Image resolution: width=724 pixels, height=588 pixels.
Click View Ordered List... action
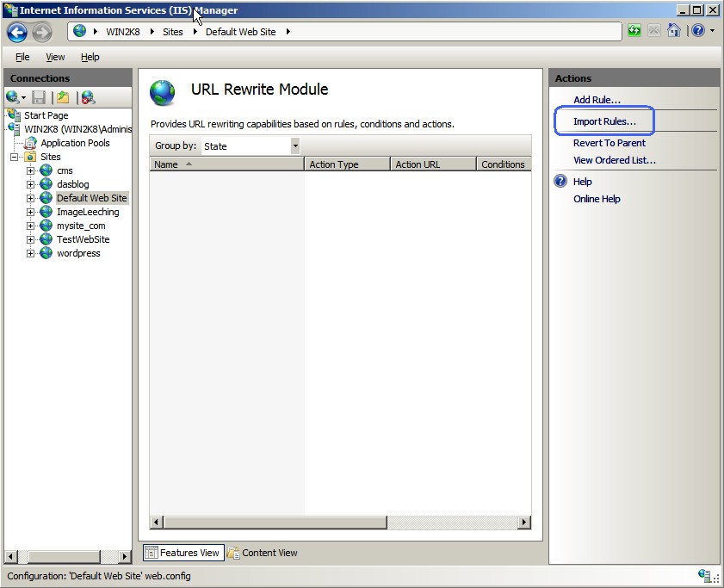point(614,160)
